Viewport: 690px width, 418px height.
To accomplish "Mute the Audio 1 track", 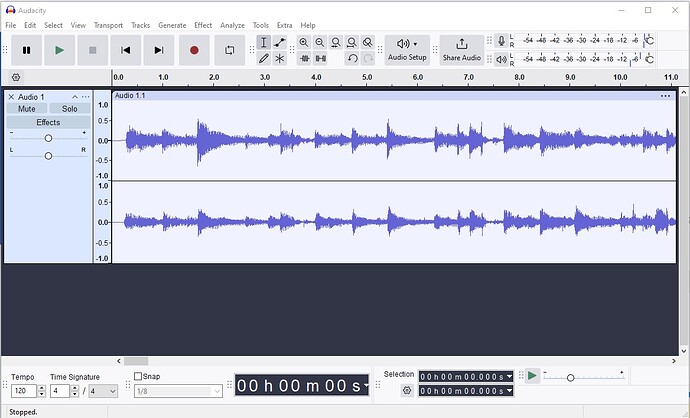I will click(x=26, y=109).
